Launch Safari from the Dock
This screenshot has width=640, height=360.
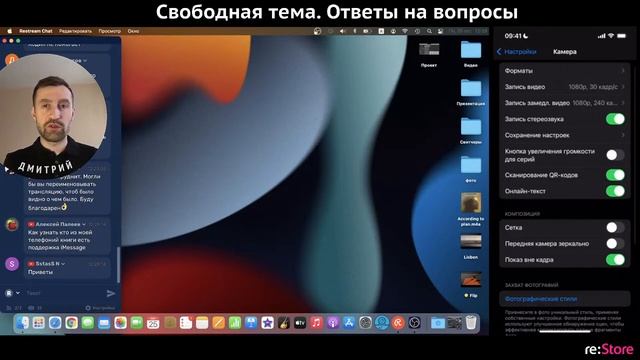[55, 323]
